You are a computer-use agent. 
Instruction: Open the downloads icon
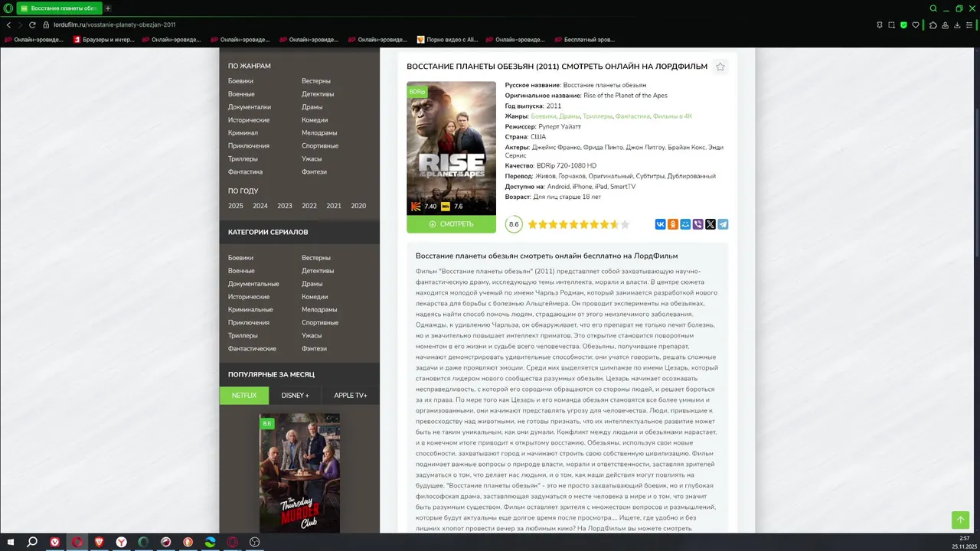click(x=957, y=24)
